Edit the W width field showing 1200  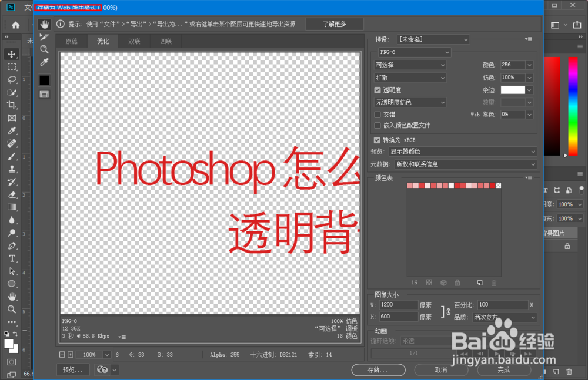[399, 304]
